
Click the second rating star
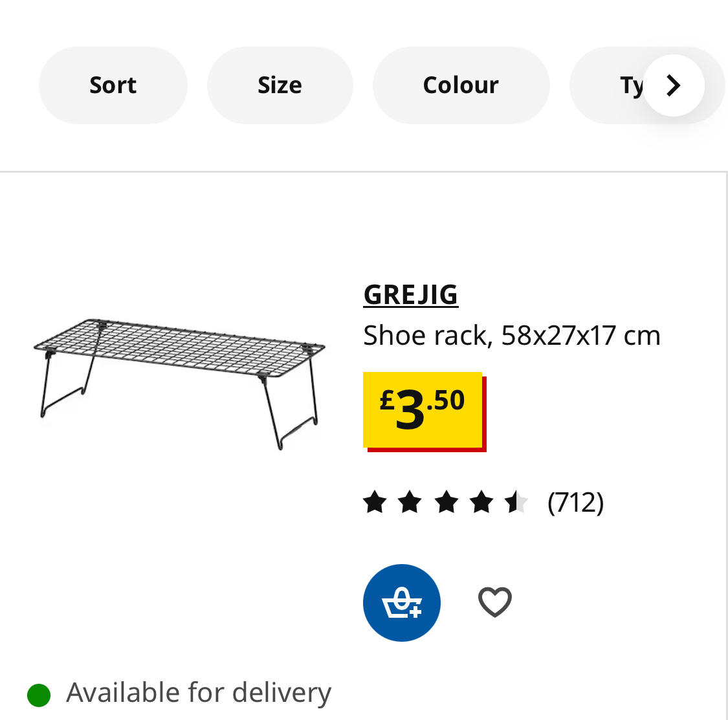pos(410,502)
